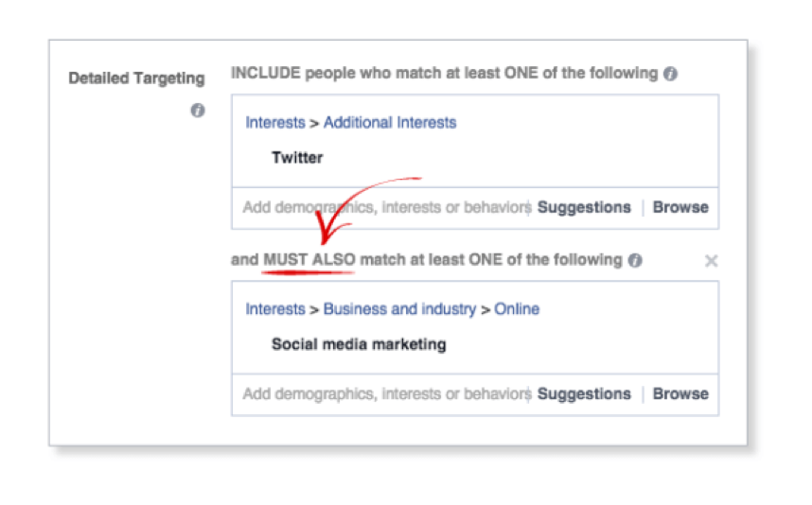Open Business and industry breadcrumb link
This screenshot has width=812, height=505.
point(399,309)
